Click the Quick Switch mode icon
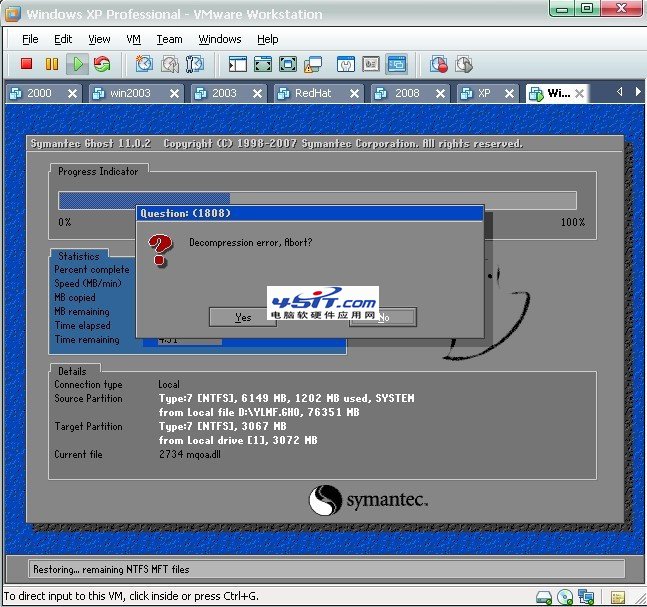The image size is (647, 607). [263, 64]
